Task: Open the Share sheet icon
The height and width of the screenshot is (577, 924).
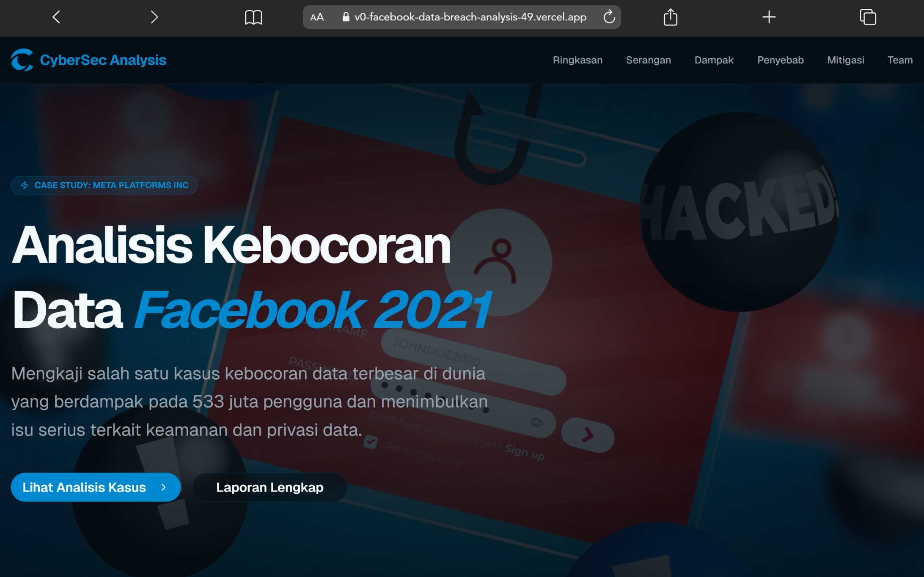Action: (670, 17)
